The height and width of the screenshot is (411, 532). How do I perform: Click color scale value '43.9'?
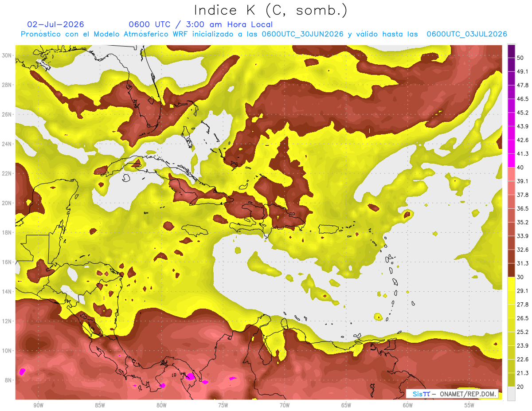(523, 126)
